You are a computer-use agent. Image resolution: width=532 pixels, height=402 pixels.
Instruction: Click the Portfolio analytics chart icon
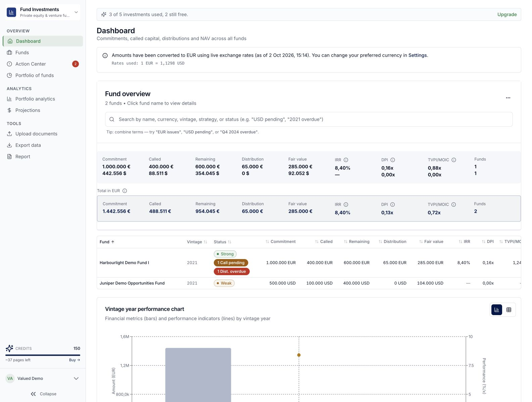pos(9,99)
